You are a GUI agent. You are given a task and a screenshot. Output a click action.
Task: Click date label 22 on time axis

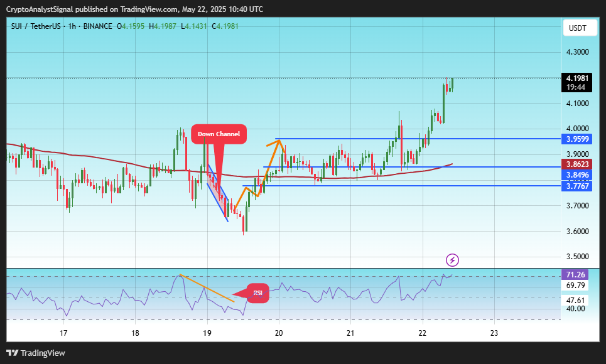click(423, 333)
